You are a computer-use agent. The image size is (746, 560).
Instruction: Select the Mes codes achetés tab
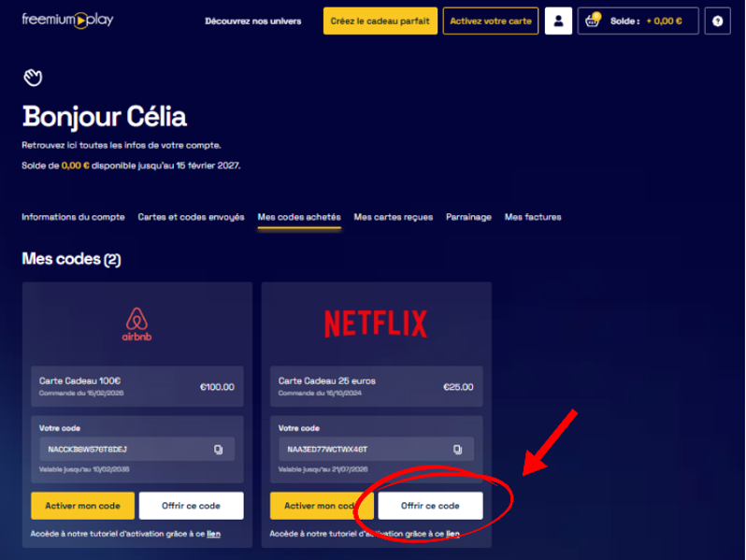[x=299, y=217]
